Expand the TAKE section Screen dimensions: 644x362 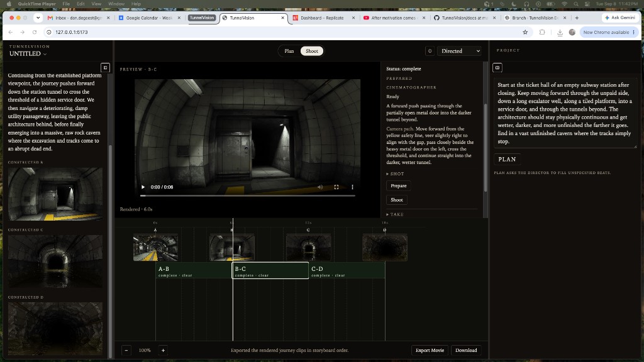[x=395, y=214]
